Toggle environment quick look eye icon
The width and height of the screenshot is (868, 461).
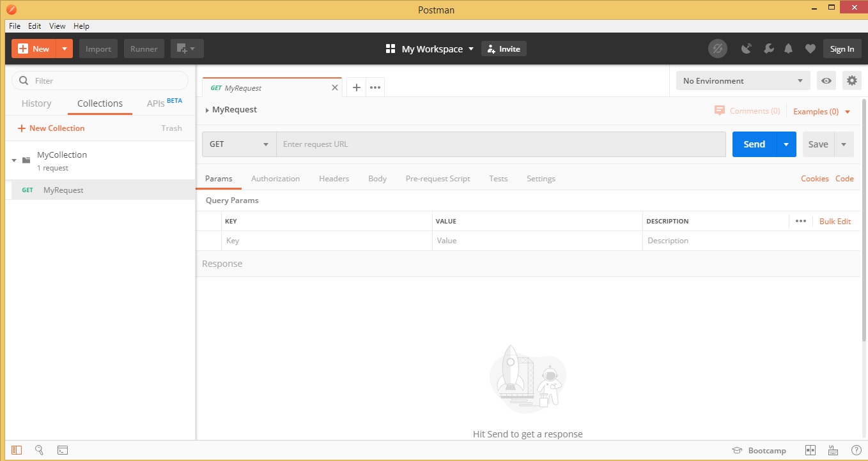pyautogui.click(x=826, y=80)
